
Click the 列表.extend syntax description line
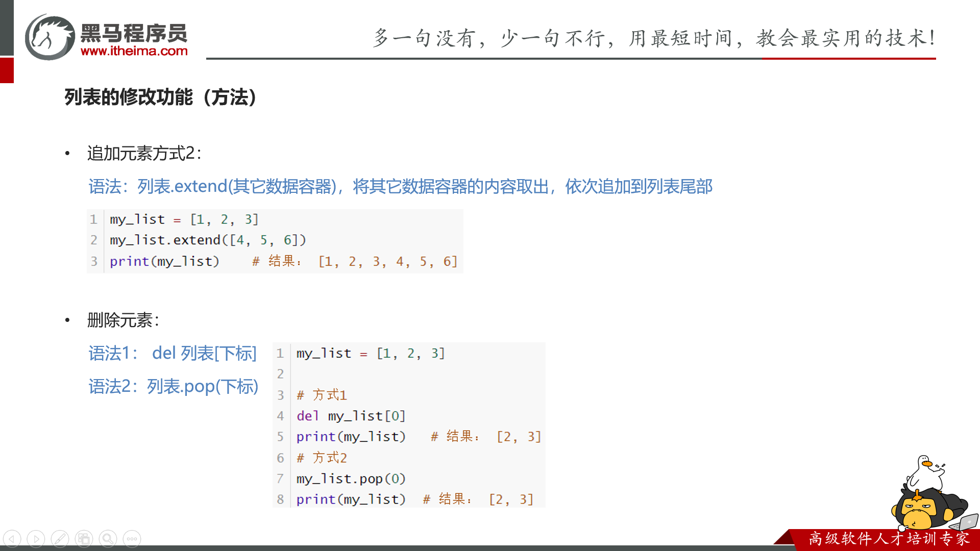pos(400,186)
